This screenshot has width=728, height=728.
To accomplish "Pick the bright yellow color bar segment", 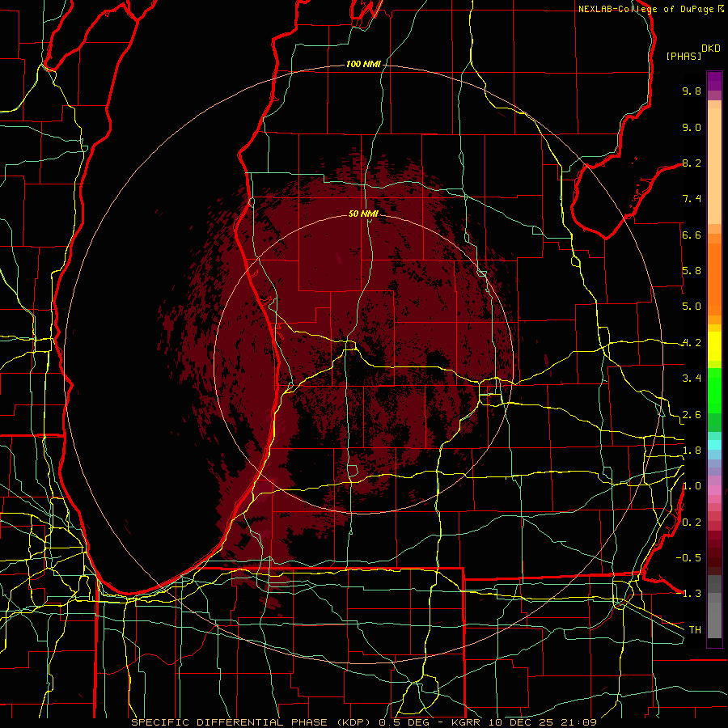I will coord(714,346).
